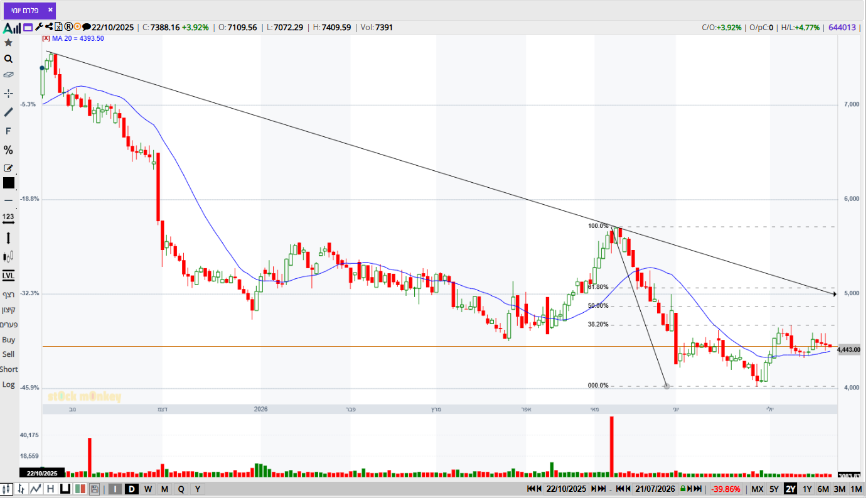Set range to 6M
This screenshot has width=868, height=500.
pos(823,489)
